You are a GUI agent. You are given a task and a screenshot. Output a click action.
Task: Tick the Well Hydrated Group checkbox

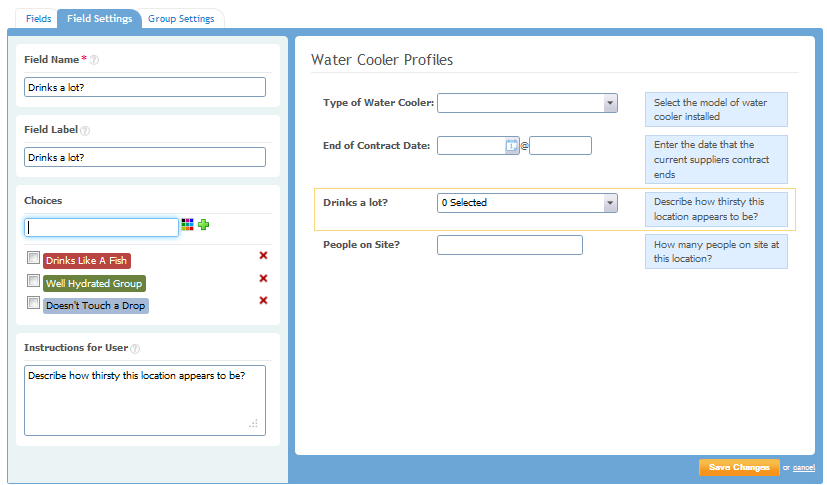point(33,281)
